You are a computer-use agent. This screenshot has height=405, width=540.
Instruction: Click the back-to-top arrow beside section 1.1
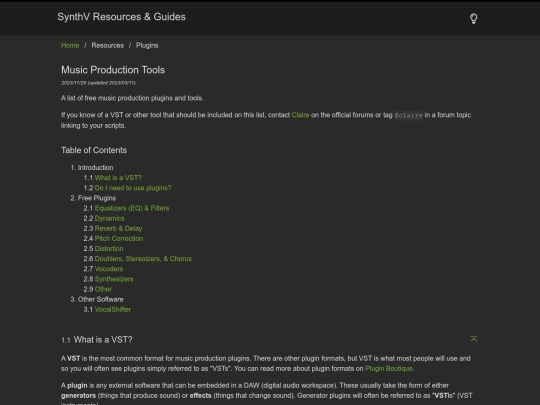(474, 339)
